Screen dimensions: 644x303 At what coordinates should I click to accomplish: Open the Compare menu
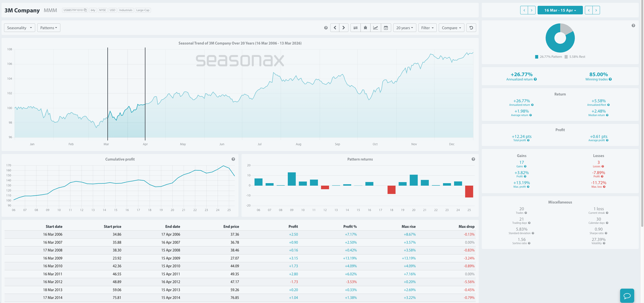(x=451, y=28)
